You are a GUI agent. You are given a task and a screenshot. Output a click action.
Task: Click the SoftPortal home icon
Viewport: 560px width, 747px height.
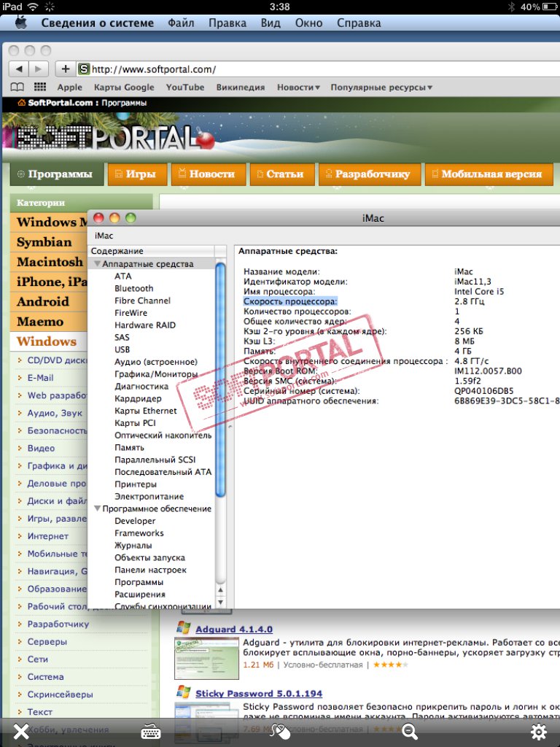click(x=21, y=102)
